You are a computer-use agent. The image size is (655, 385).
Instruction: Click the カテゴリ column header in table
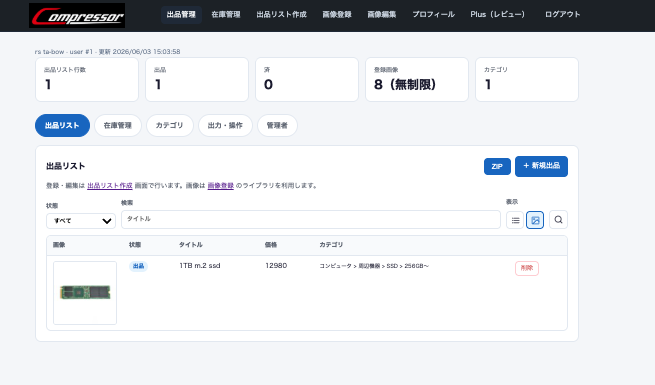(331, 245)
